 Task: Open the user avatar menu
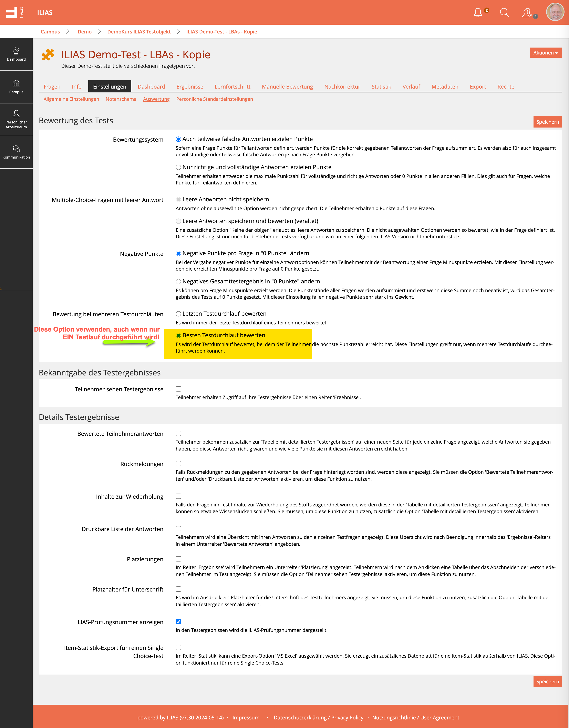click(x=555, y=12)
